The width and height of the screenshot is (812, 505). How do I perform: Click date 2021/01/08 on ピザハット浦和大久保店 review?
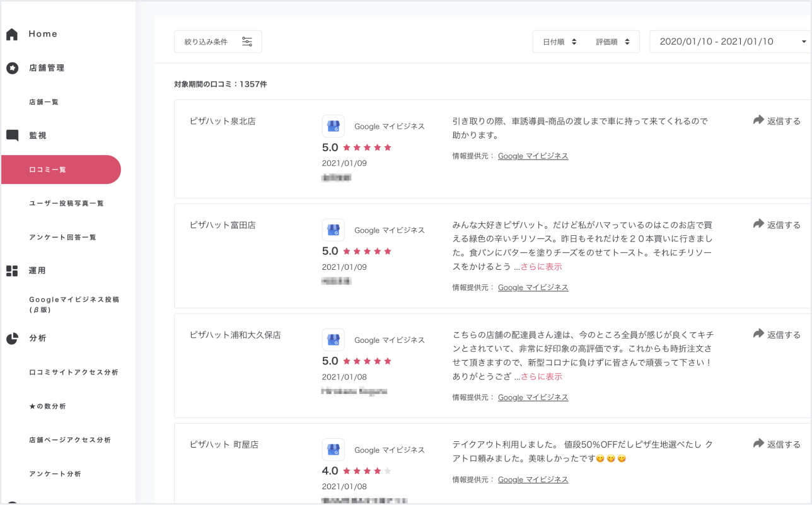coord(344,377)
